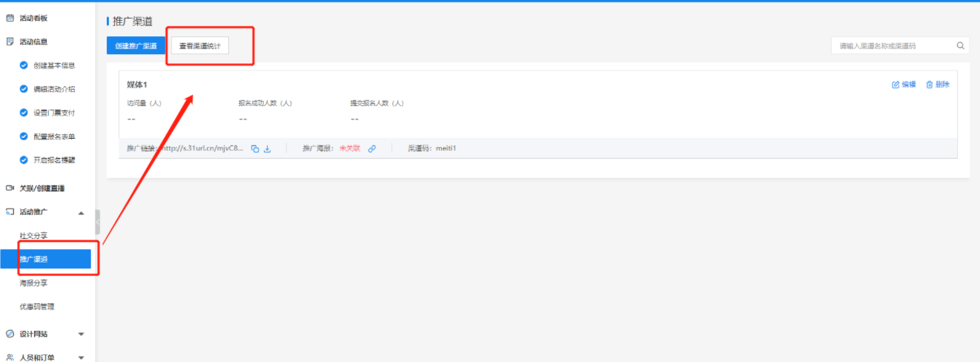Go to 社交分享 in the sidebar
Image resolution: width=980 pixels, height=362 pixels.
[x=33, y=235]
